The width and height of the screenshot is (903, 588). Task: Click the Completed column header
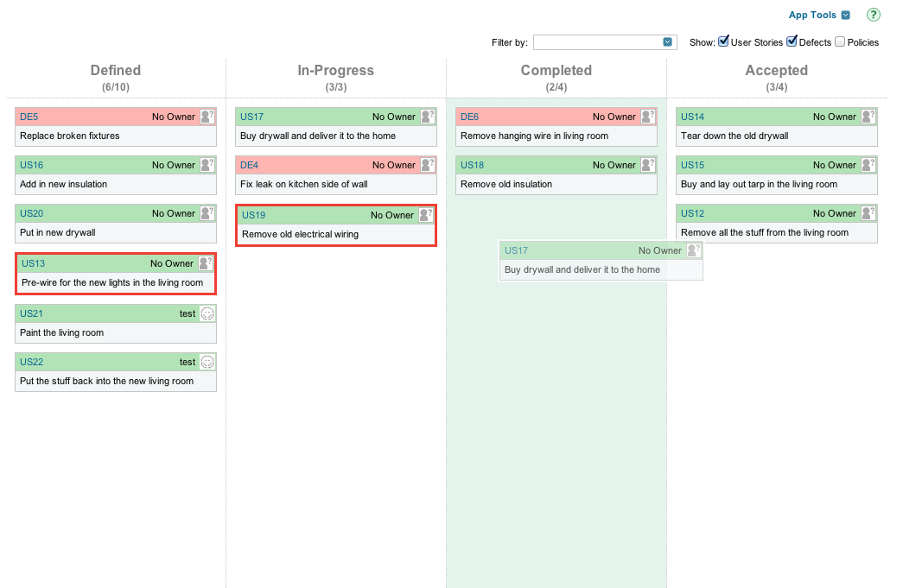[x=556, y=71]
